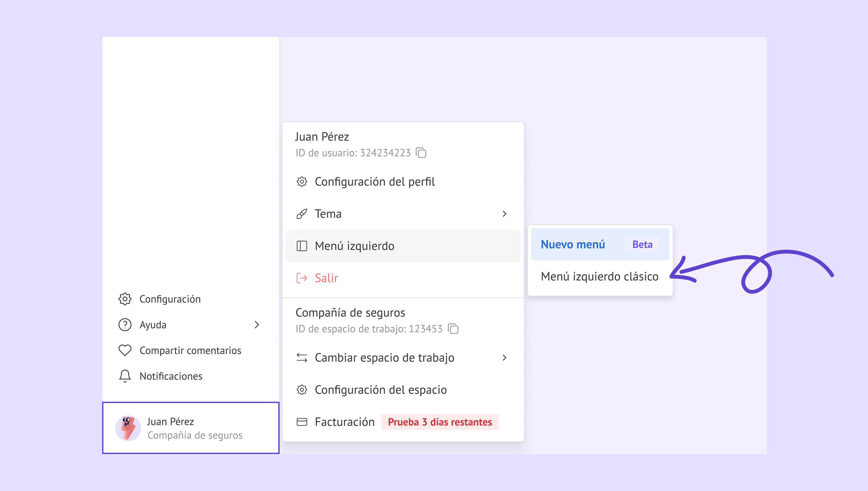Viewport: 868px width, 491px height.
Task: Click the heart icon for Compartir comentarios
Action: 125,350
